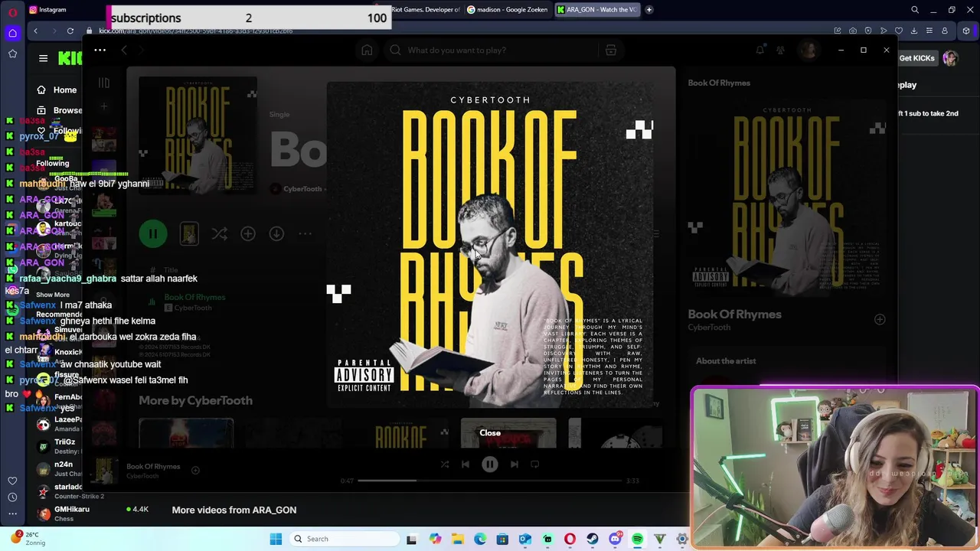Click the Get KICKs button
This screenshot has height=551, width=980.
[x=916, y=58]
